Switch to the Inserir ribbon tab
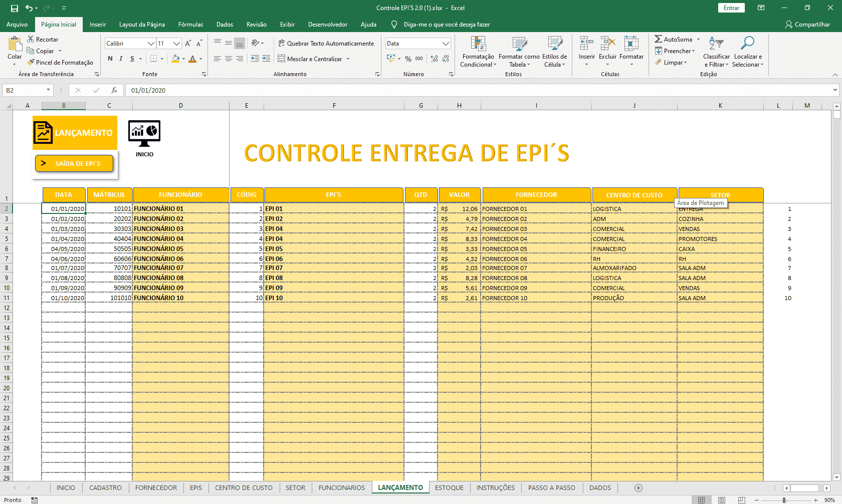The image size is (842, 504). [x=98, y=25]
